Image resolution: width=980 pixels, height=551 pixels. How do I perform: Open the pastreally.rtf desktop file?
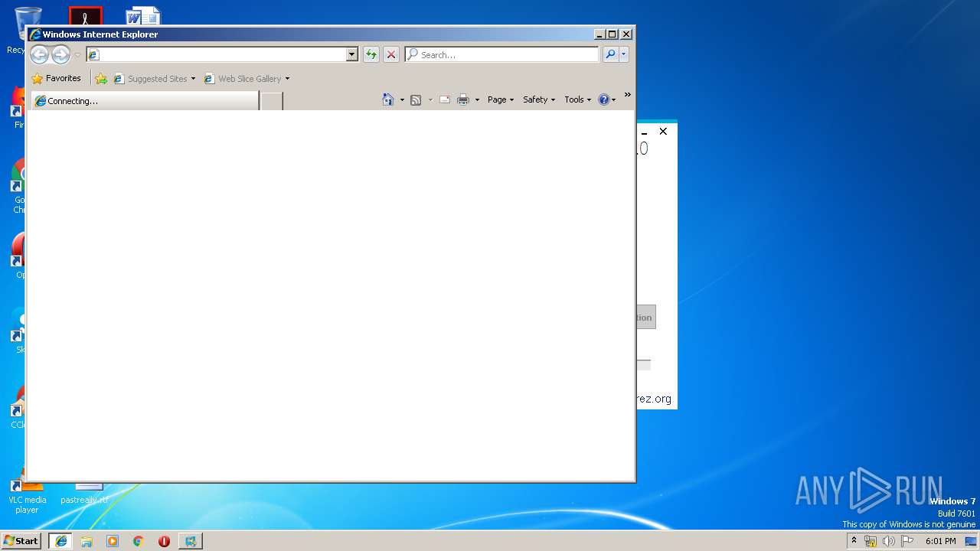(x=84, y=494)
